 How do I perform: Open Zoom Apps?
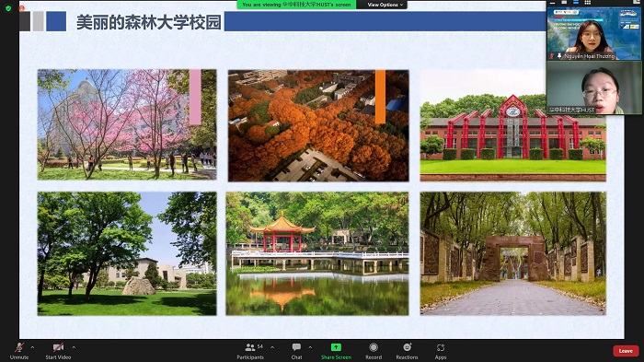[441, 350]
